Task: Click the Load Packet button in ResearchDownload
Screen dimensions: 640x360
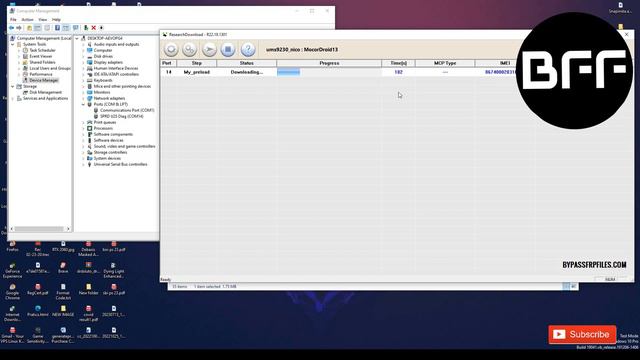Action: click(x=171, y=49)
